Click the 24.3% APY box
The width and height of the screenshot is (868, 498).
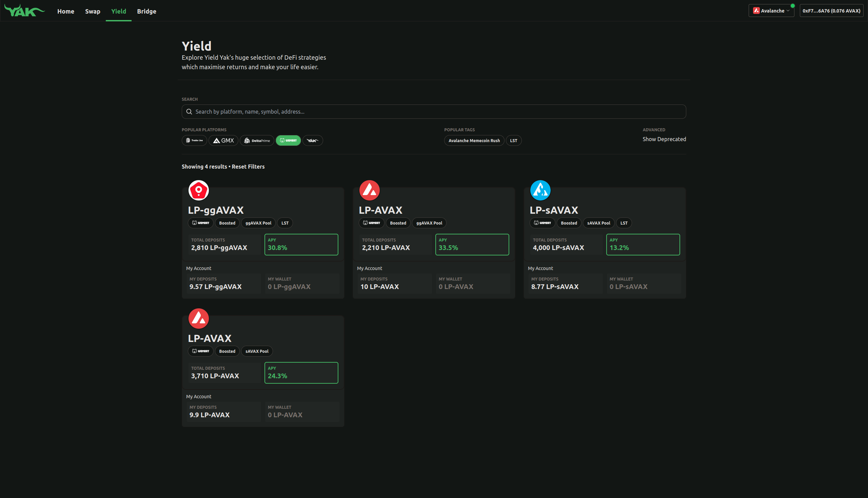coord(301,373)
